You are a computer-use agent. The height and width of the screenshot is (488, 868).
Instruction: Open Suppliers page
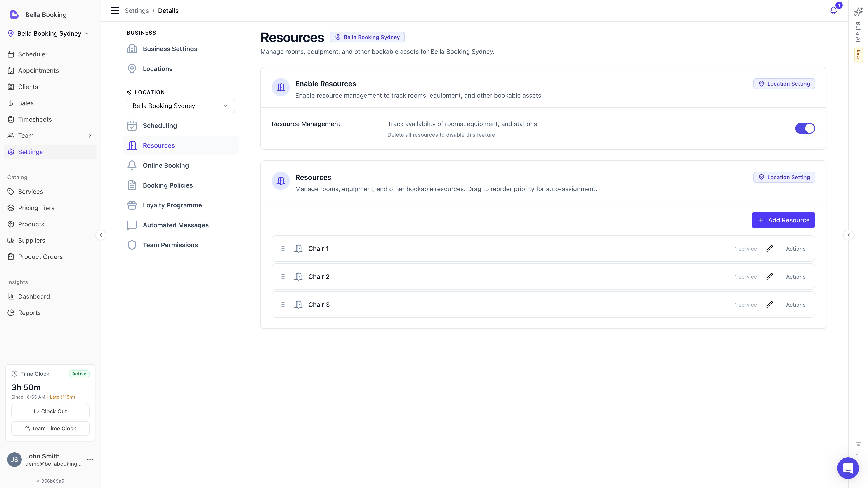50,240
